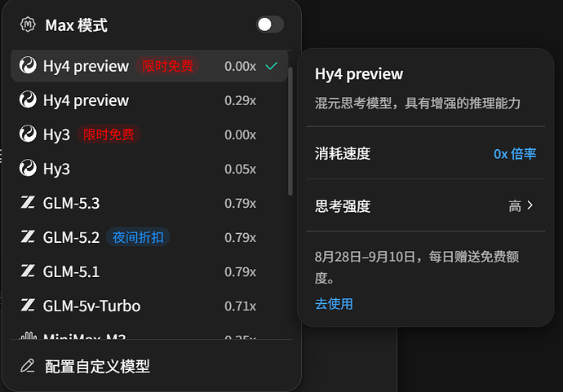The width and height of the screenshot is (563, 392).
Task: Click the 限时免费 badge on Hy4 preview
Action: pos(167,66)
